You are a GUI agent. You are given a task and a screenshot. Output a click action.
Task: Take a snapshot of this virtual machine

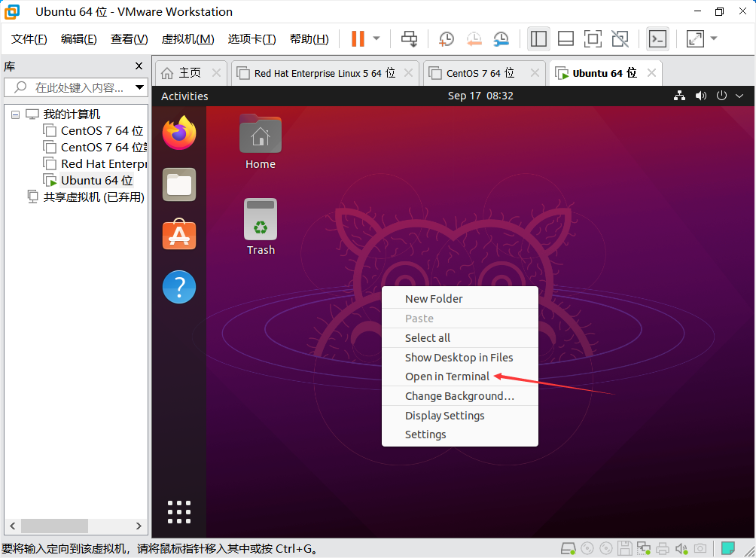click(447, 38)
